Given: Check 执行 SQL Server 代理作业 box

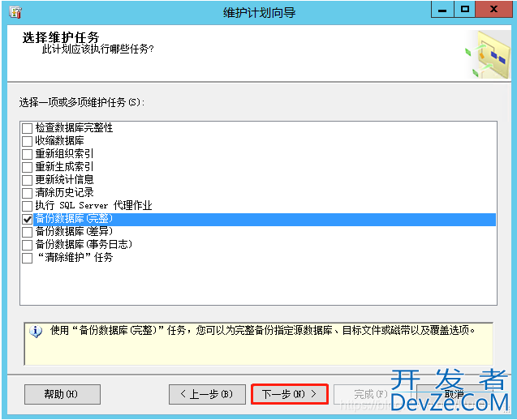Looking at the screenshot, I should point(28,206).
